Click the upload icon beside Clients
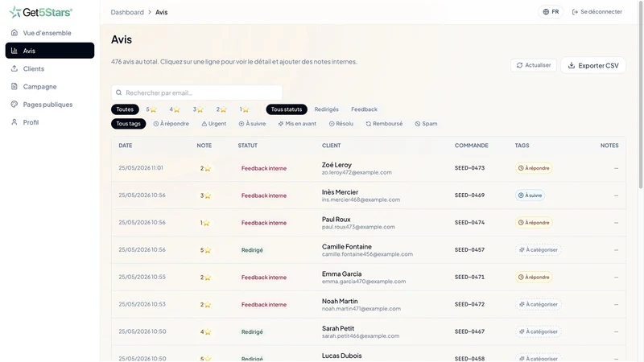Screen dimensions: 644x362 coord(14,68)
